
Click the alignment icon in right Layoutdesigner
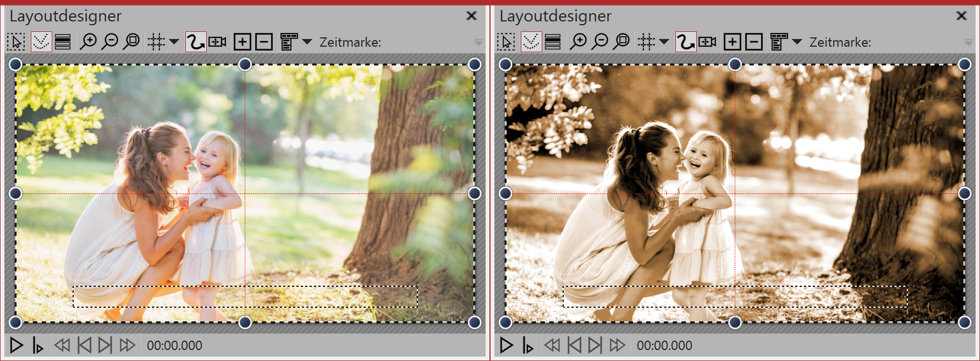[779, 42]
